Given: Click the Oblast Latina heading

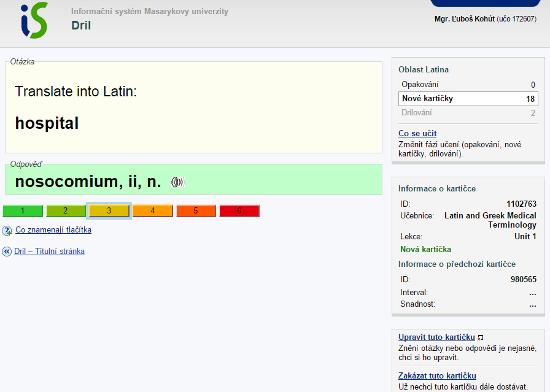Looking at the screenshot, I should click(423, 69).
